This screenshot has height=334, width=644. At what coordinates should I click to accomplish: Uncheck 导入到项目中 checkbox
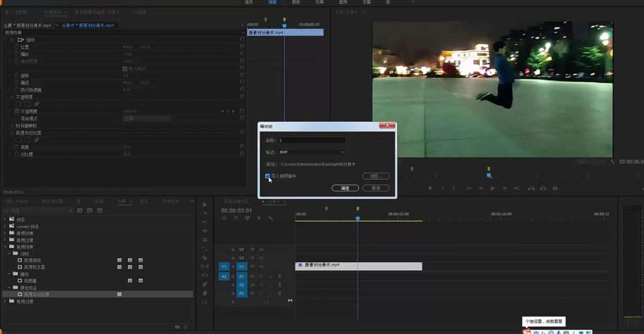click(x=267, y=176)
